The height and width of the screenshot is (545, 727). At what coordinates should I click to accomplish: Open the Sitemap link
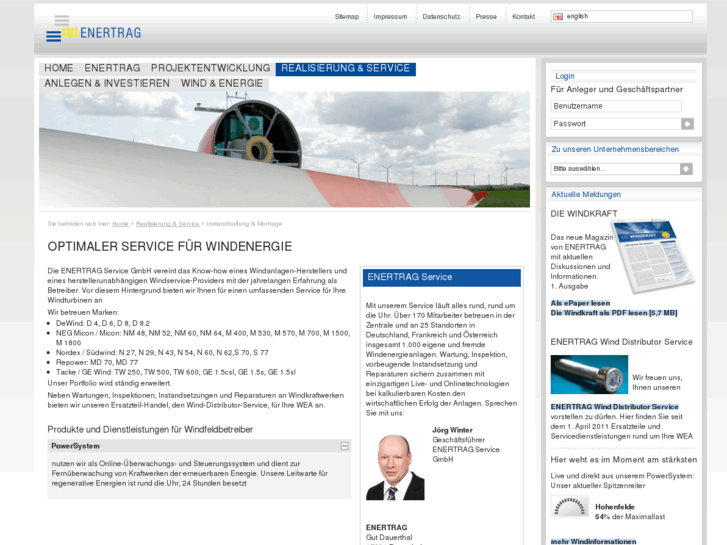point(347,17)
